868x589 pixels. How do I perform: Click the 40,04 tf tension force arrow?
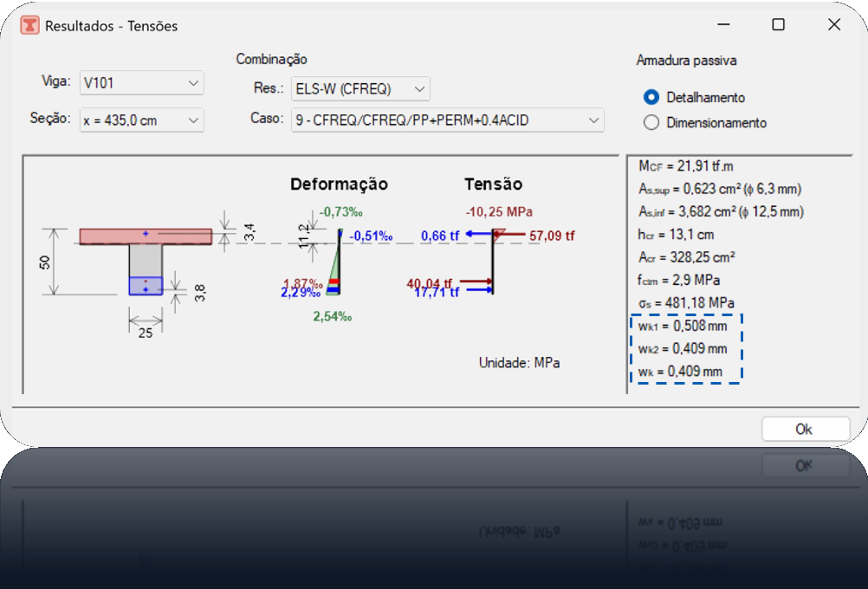click(x=475, y=282)
